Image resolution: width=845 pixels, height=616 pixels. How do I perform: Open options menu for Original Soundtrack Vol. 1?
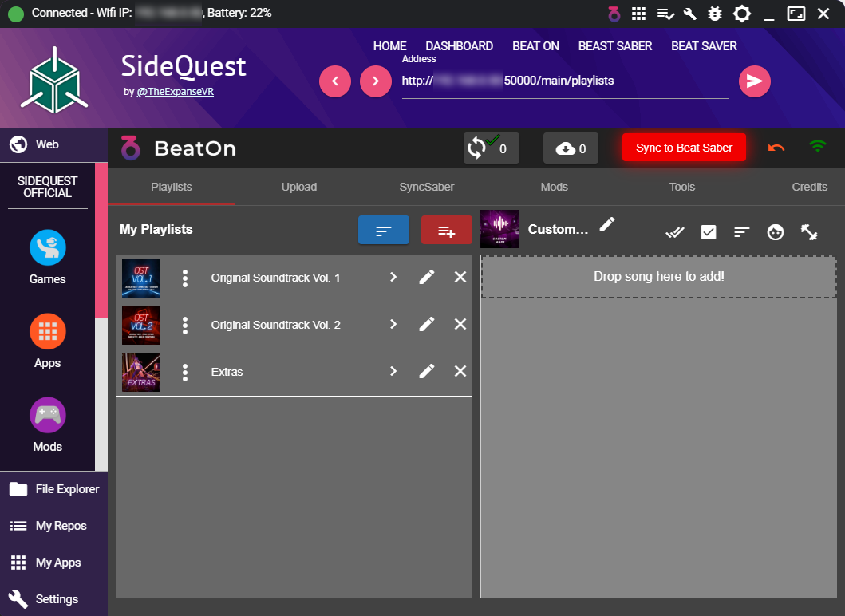(x=185, y=278)
